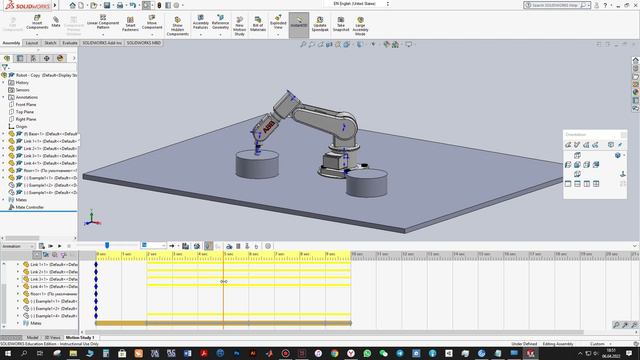Switch to the Evaluate tab
The image size is (640, 360).
70,43
